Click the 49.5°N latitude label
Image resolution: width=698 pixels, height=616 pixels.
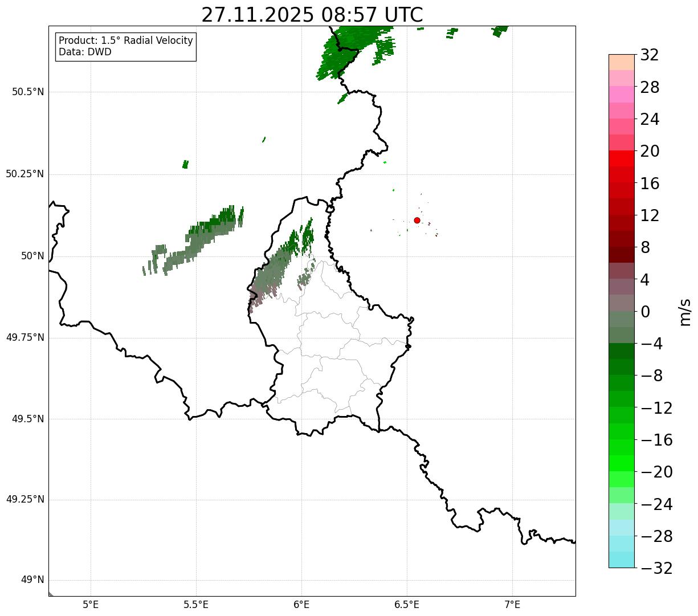(28, 419)
